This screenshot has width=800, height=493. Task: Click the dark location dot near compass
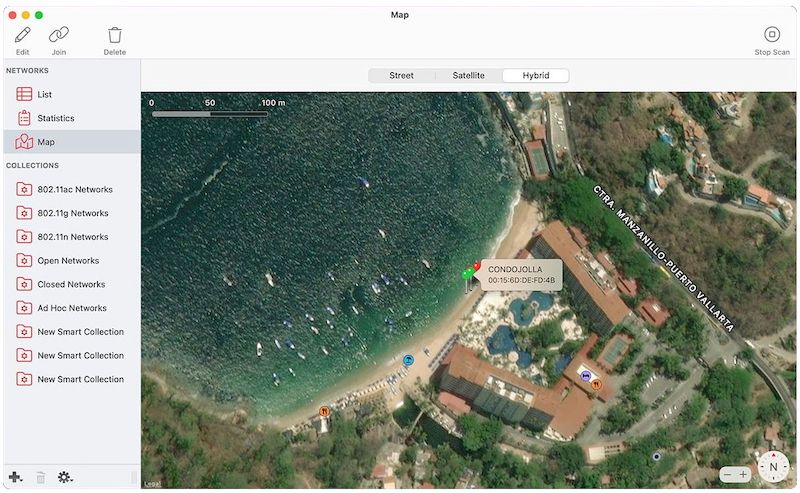[657, 456]
